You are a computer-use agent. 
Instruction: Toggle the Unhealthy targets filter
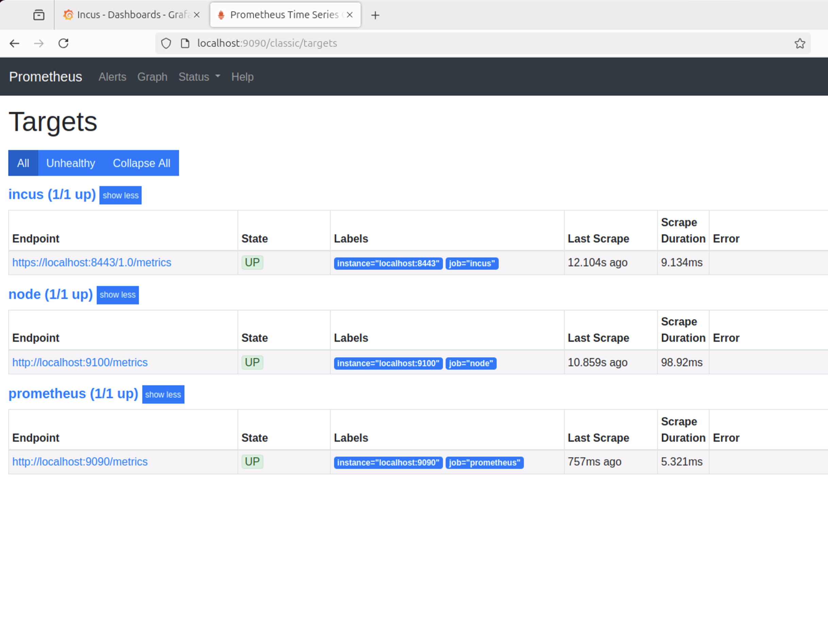tap(70, 163)
